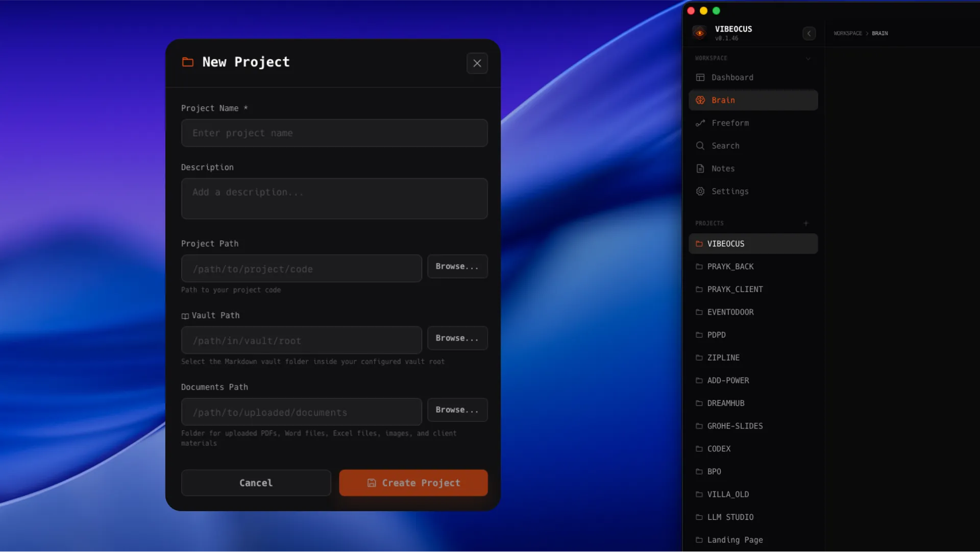980x552 pixels.
Task: Open the Search menu item
Action: 753,146
